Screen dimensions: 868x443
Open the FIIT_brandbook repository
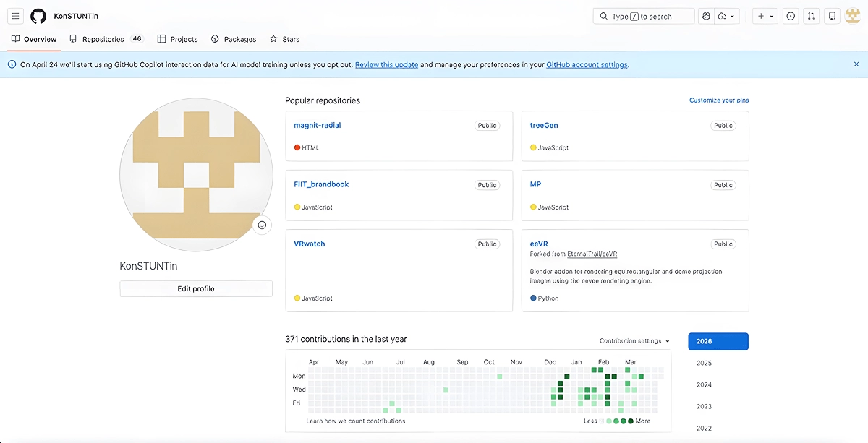pos(321,184)
